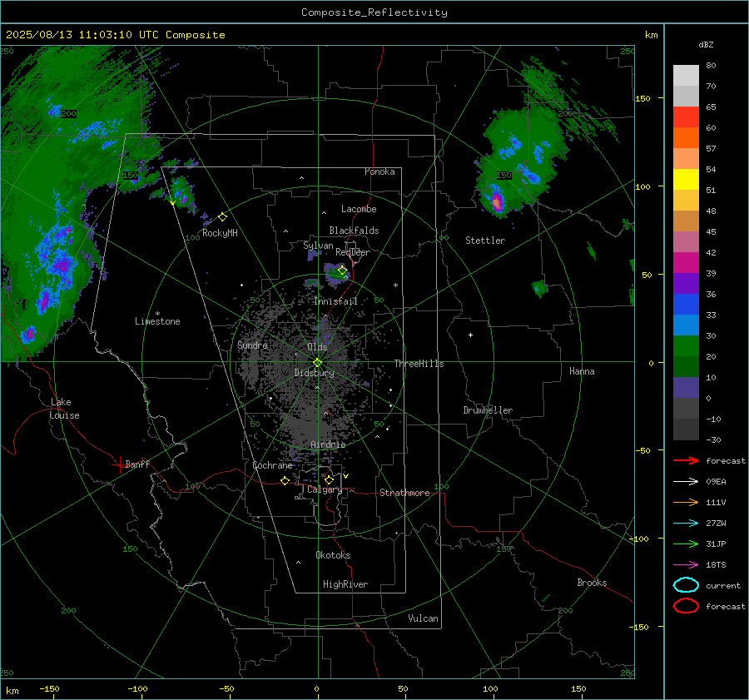The height and width of the screenshot is (700, 749).
Task: Click the red forecast arrow in legend
Action: 686,460
